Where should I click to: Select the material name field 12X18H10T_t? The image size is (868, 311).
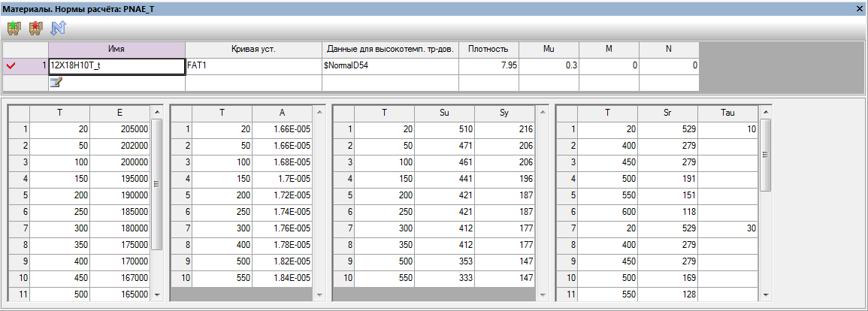[x=116, y=66]
